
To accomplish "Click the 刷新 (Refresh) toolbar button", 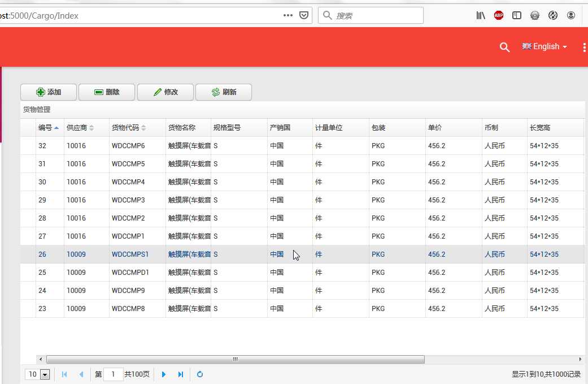I will coord(224,92).
